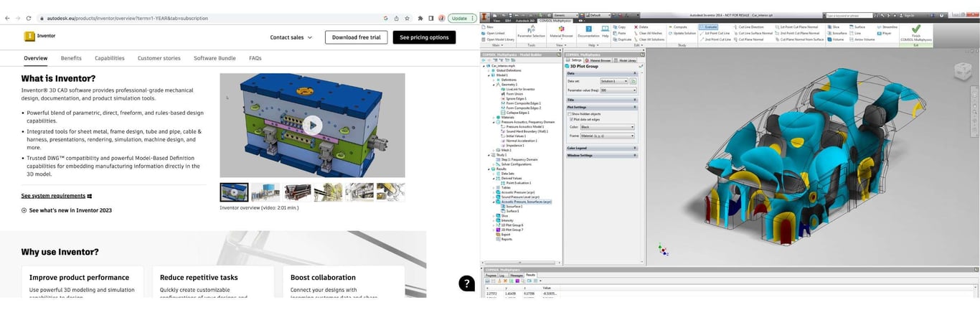Click the red Delete icon in ribbon
Screen dimensions: 980x310
pos(635,27)
